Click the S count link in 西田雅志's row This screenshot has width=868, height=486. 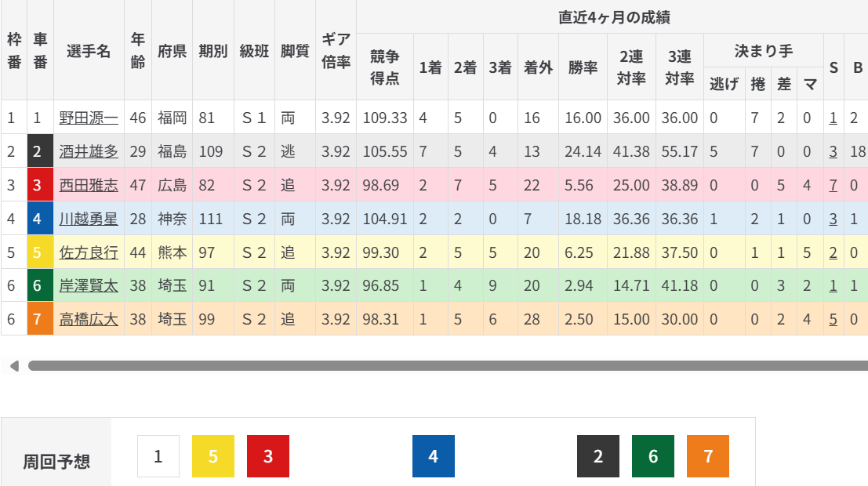tap(833, 185)
